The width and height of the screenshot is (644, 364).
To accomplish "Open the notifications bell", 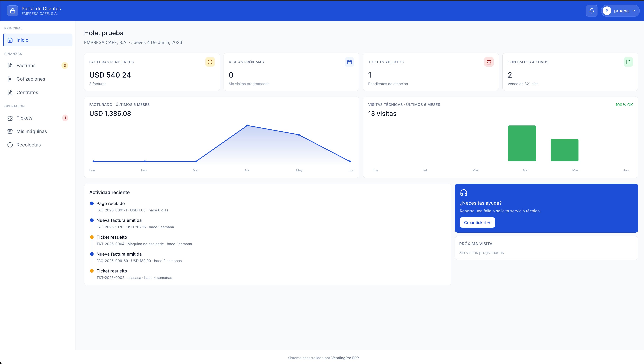I will (592, 11).
